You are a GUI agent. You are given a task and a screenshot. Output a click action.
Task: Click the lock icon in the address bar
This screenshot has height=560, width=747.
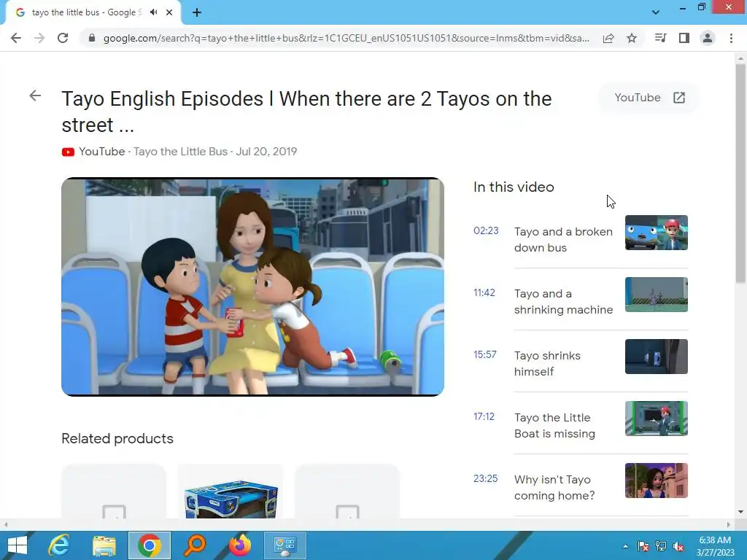point(92,38)
